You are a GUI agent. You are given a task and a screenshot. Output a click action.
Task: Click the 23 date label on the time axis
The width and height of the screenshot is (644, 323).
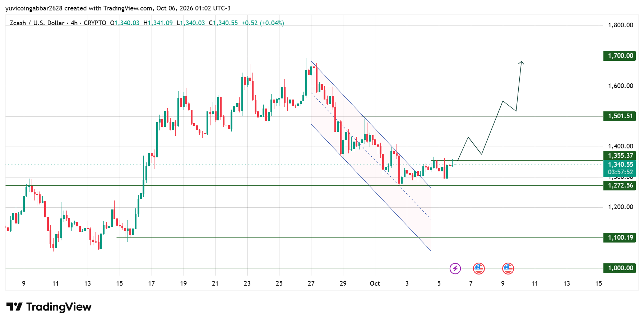point(247,283)
